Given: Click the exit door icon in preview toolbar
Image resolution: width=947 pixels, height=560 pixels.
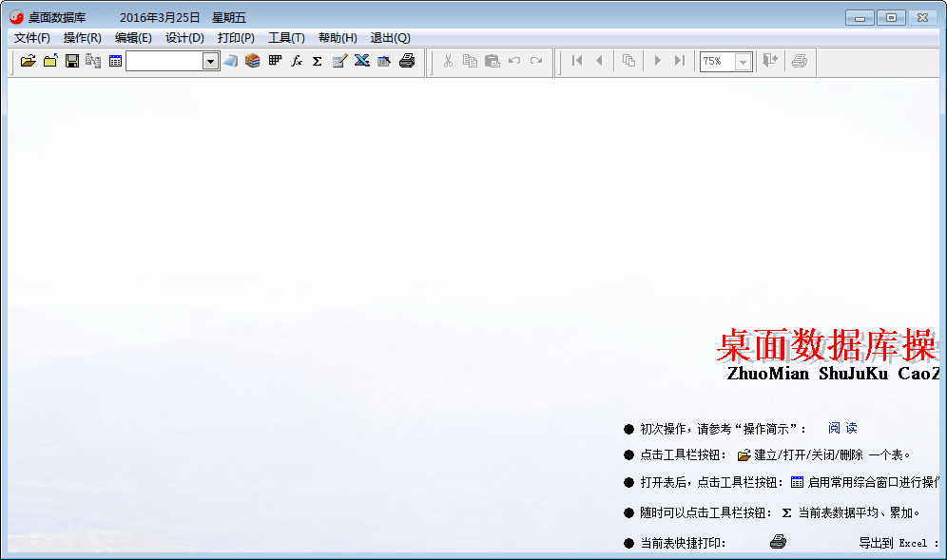Looking at the screenshot, I should pos(770,61).
